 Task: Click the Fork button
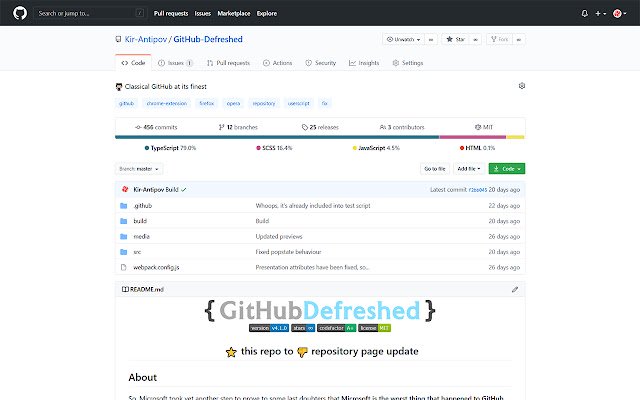coord(500,39)
